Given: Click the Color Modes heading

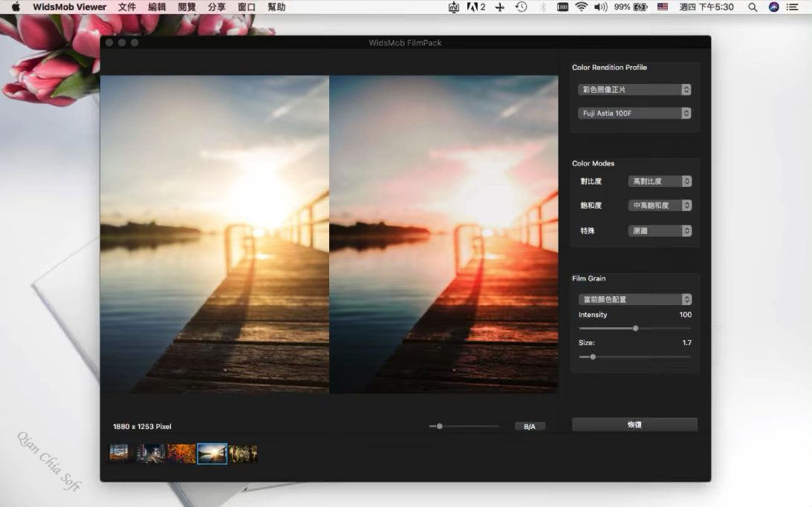Looking at the screenshot, I should pyautogui.click(x=593, y=163).
